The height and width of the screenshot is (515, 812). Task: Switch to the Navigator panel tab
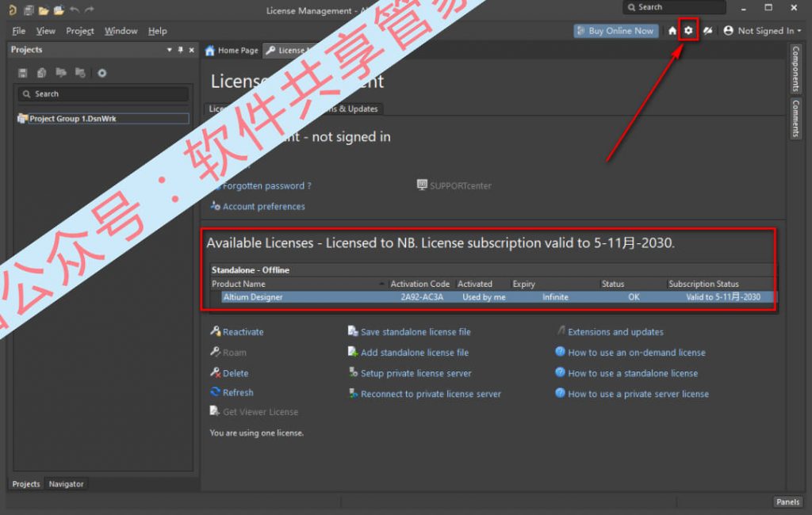tap(66, 483)
